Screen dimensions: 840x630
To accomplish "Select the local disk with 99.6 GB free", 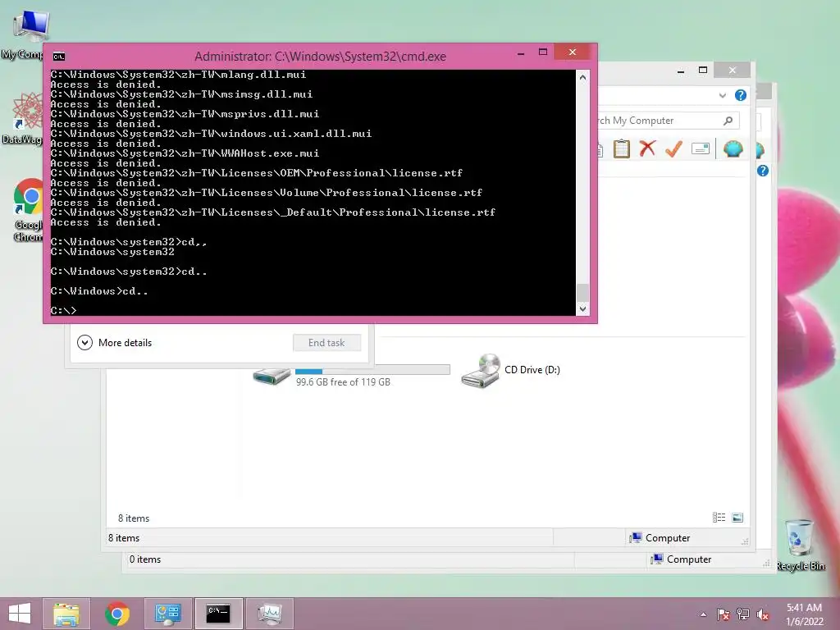I will tap(272, 376).
